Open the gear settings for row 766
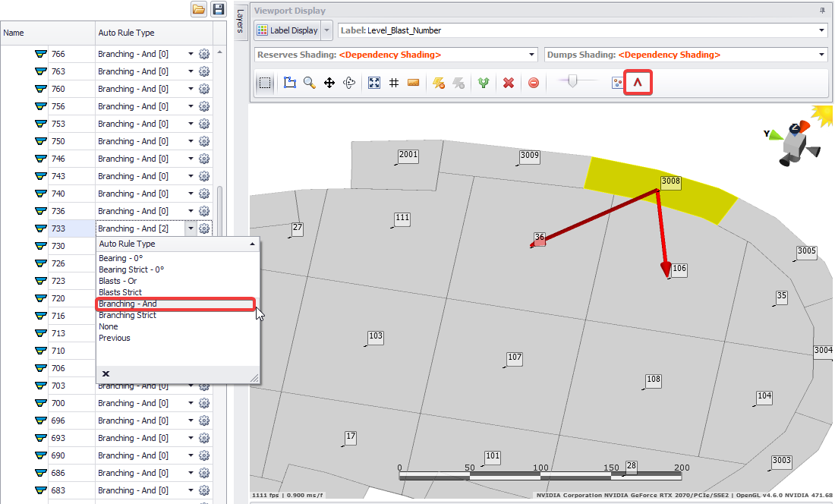This screenshot has height=504, width=835. 204,54
